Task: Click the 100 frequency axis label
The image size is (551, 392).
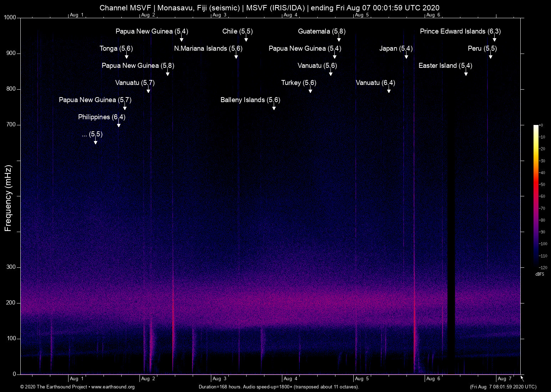Action: (x=11, y=338)
